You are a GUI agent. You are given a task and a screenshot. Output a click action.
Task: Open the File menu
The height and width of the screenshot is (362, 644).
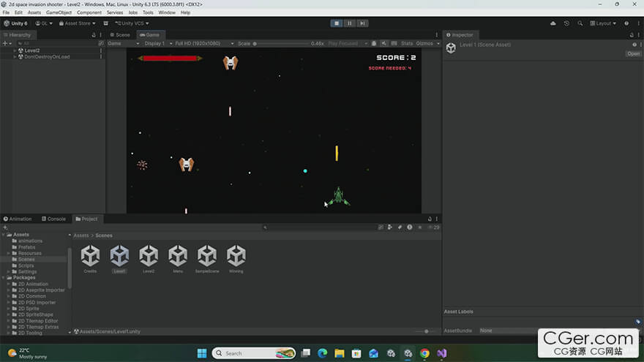click(6, 12)
